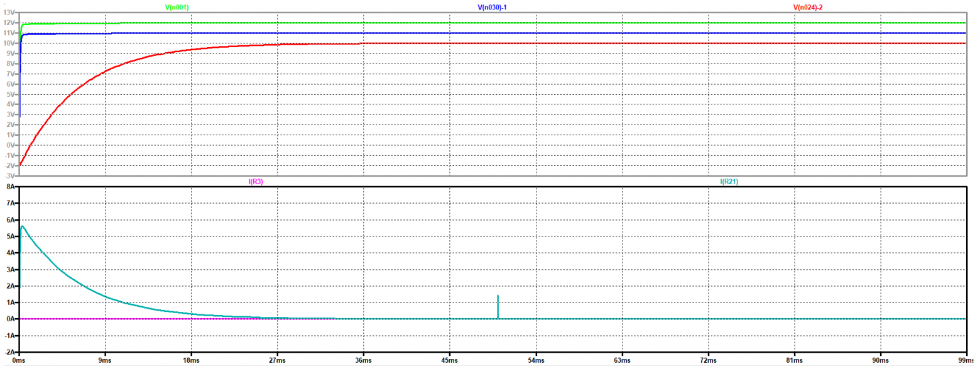980x376 pixels.
Task: Click the I(R21) current spike near 50ms
Action: [498, 306]
